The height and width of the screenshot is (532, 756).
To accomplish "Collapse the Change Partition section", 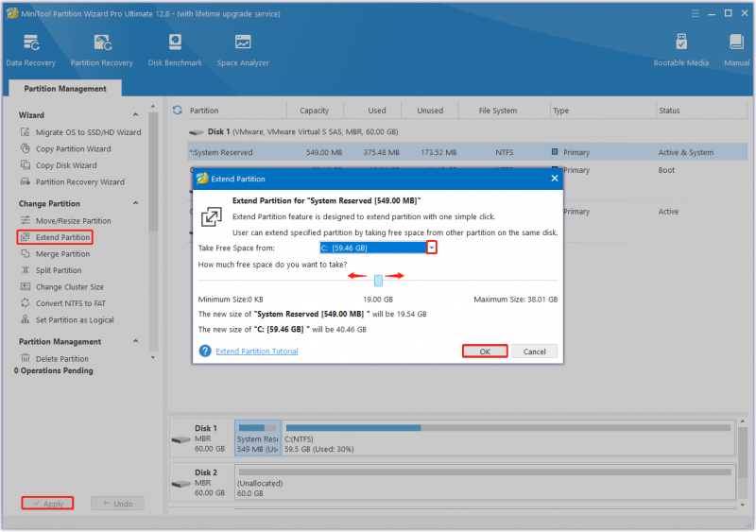I will (135, 203).
